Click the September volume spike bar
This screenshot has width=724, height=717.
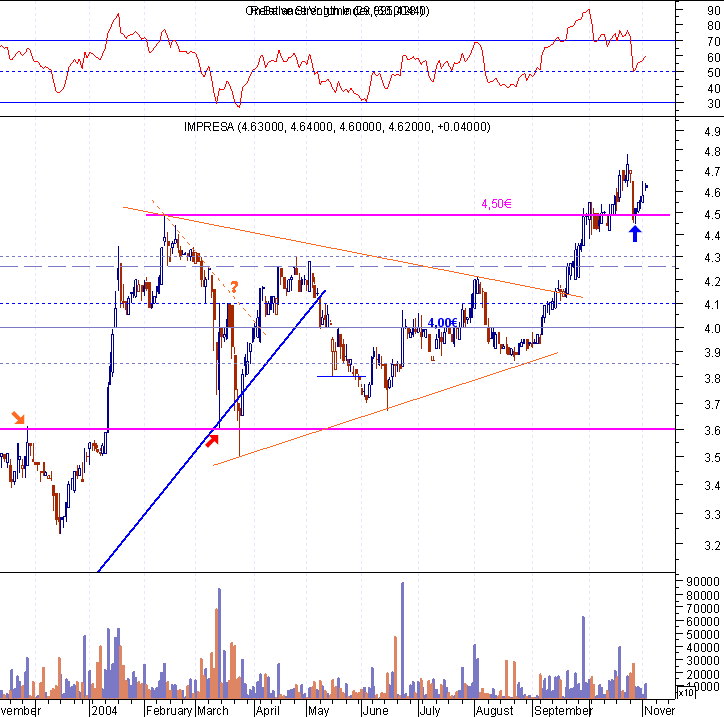pyautogui.click(x=583, y=657)
